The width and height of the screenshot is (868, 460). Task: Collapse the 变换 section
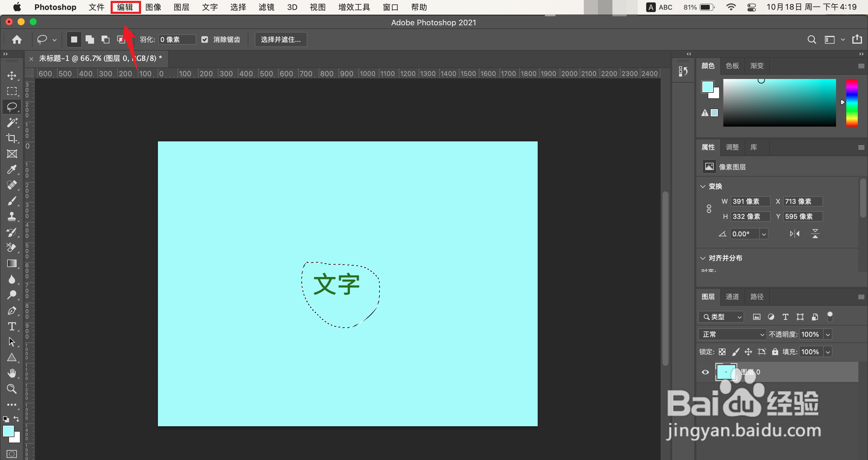click(703, 186)
